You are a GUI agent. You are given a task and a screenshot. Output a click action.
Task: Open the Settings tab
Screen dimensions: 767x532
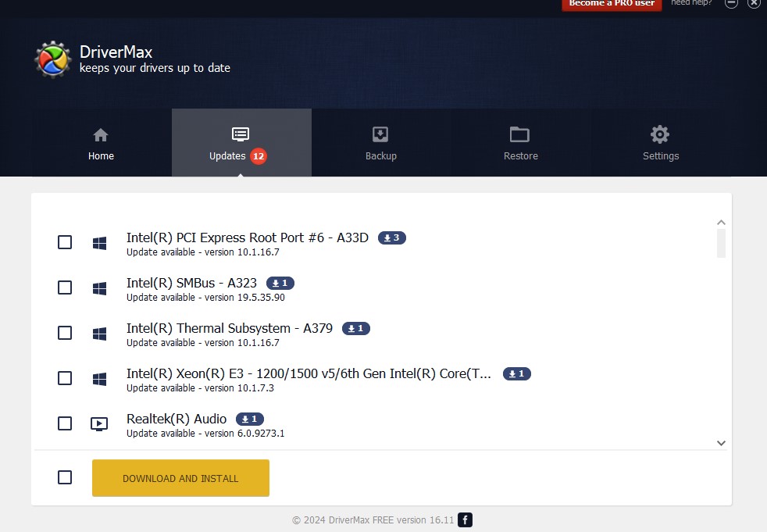661,142
